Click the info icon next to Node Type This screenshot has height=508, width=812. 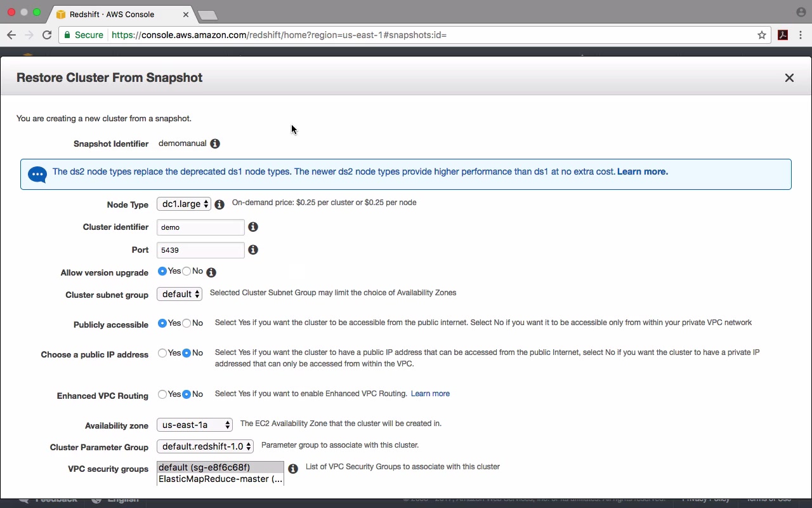click(219, 204)
